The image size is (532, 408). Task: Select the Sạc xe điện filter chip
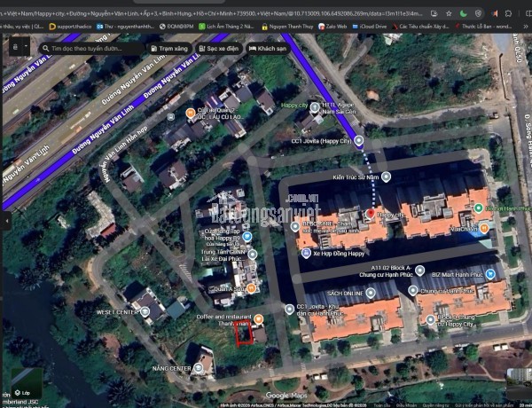click(219, 49)
